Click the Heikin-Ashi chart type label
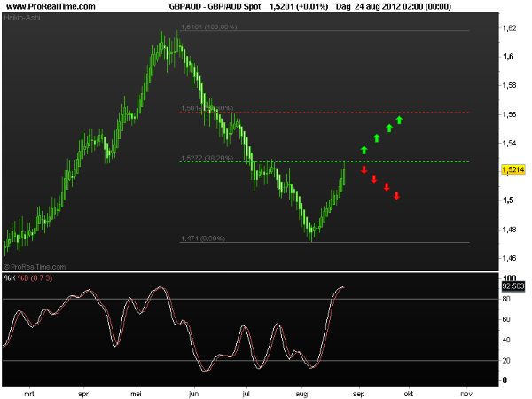The image size is (532, 399). pyautogui.click(x=22, y=18)
